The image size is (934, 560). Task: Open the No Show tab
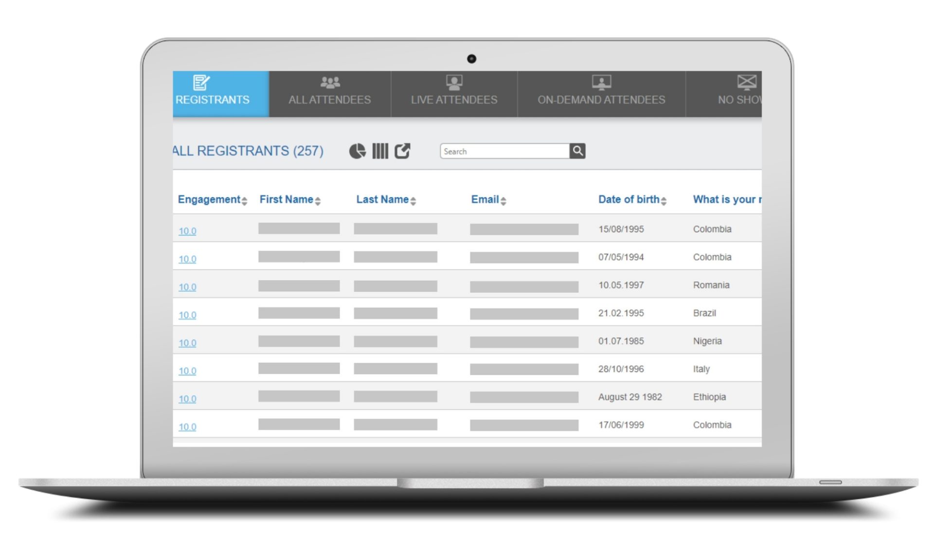click(x=724, y=94)
